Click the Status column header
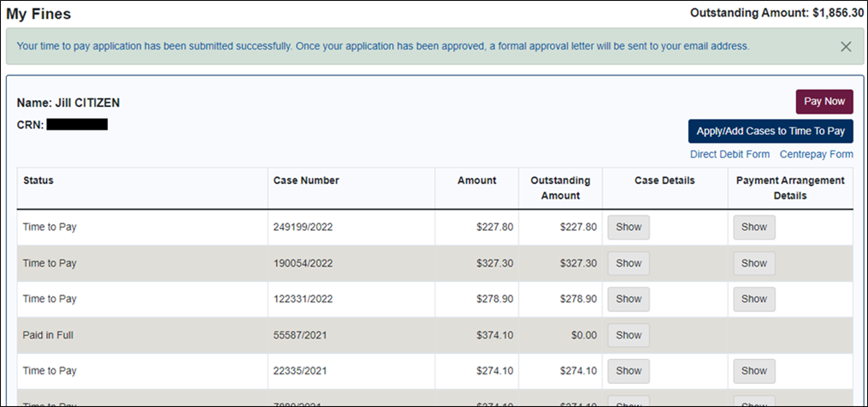 pyautogui.click(x=38, y=180)
